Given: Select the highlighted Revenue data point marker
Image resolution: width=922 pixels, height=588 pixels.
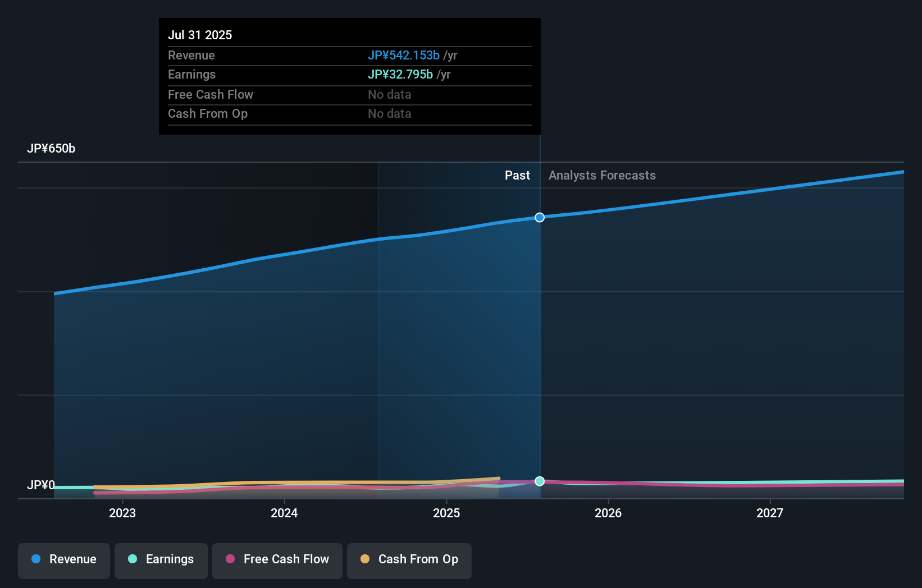Looking at the screenshot, I should point(540,217).
